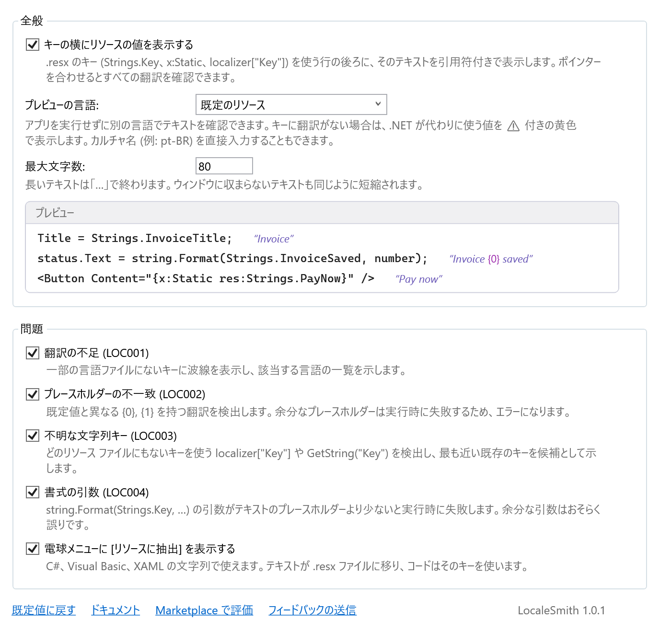671x644 pixels.
Task: Open Marketplace で評価 link
Action: (204, 610)
